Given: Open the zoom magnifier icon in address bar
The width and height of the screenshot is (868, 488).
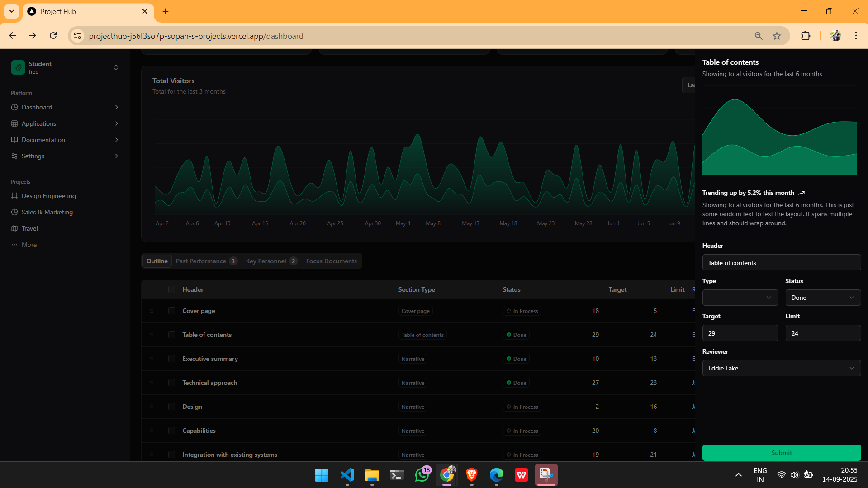Looking at the screenshot, I should pos(759,36).
